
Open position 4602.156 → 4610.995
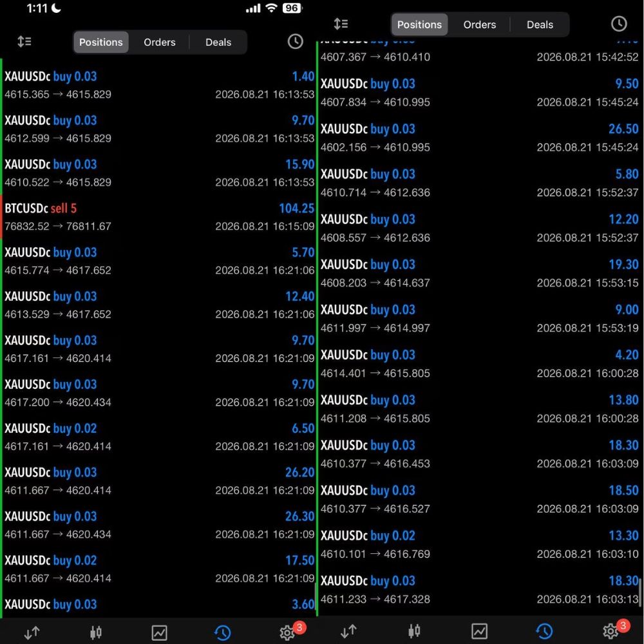click(480, 138)
